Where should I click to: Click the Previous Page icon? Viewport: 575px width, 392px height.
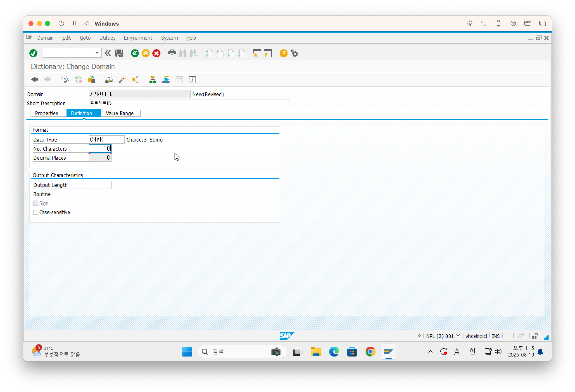(220, 53)
